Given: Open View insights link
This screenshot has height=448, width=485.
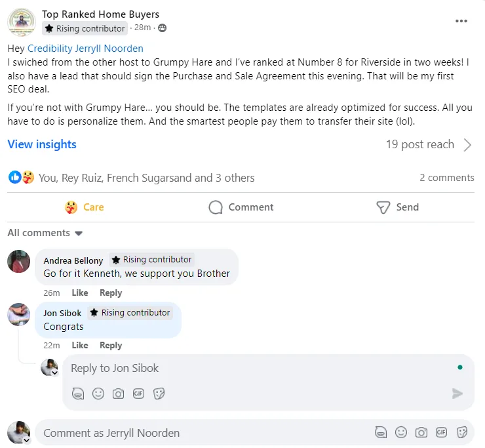Looking at the screenshot, I should (x=42, y=144).
